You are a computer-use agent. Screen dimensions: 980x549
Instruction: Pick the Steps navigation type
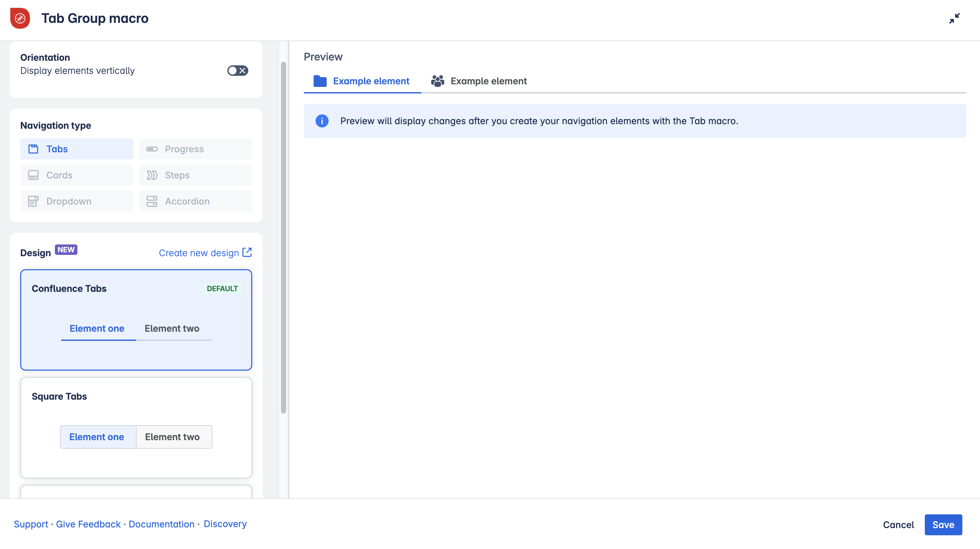coord(195,175)
